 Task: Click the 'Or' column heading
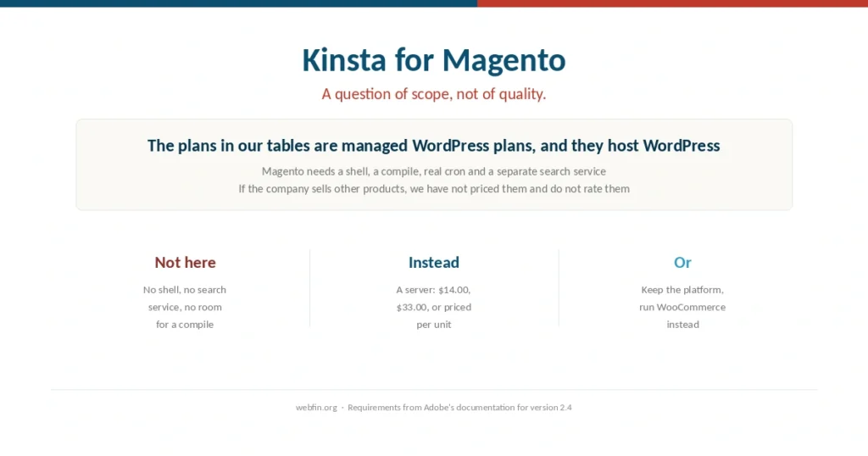[x=682, y=262]
